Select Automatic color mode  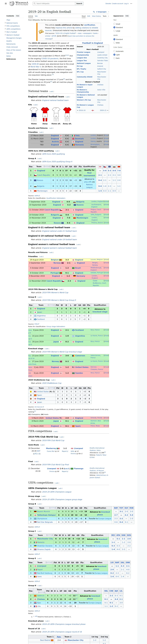[114, 51]
